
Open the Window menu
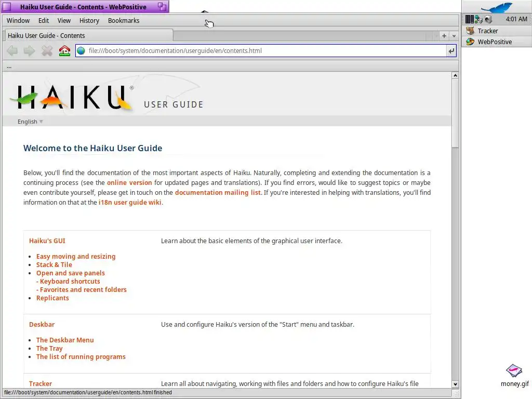18,21
